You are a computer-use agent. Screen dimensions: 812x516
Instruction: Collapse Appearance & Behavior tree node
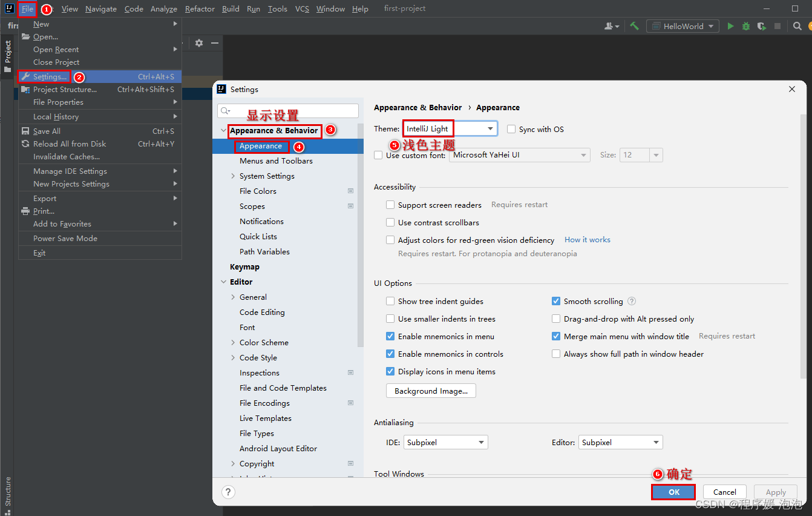point(223,130)
